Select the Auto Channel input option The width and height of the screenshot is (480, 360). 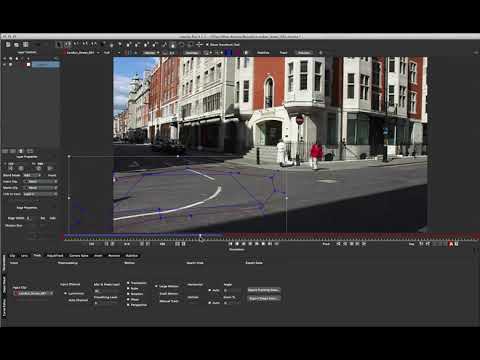(78, 300)
